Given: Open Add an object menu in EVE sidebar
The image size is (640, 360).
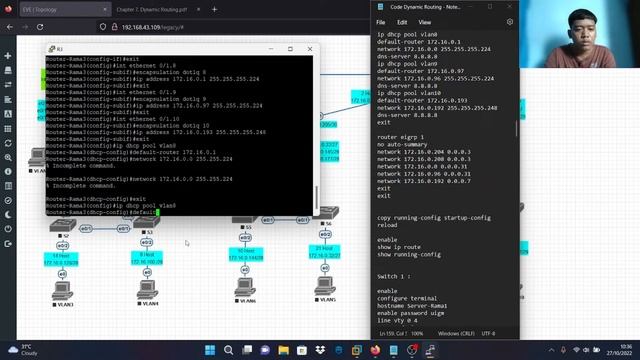Looking at the screenshot, I should pyautogui.click(x=8, y=56).
